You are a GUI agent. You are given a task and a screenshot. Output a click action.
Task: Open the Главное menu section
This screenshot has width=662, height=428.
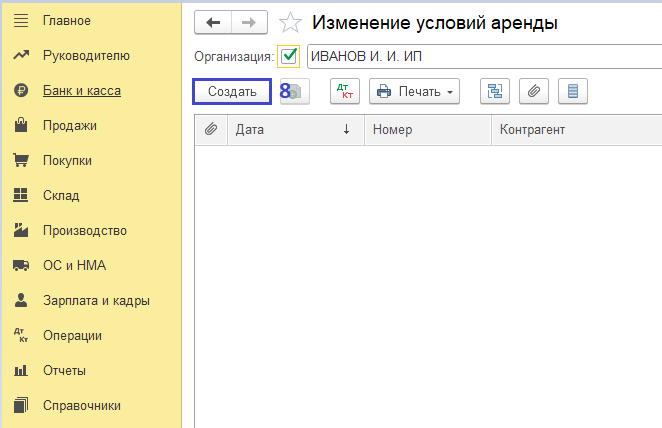pyautogui.click(x=66, y=21)
